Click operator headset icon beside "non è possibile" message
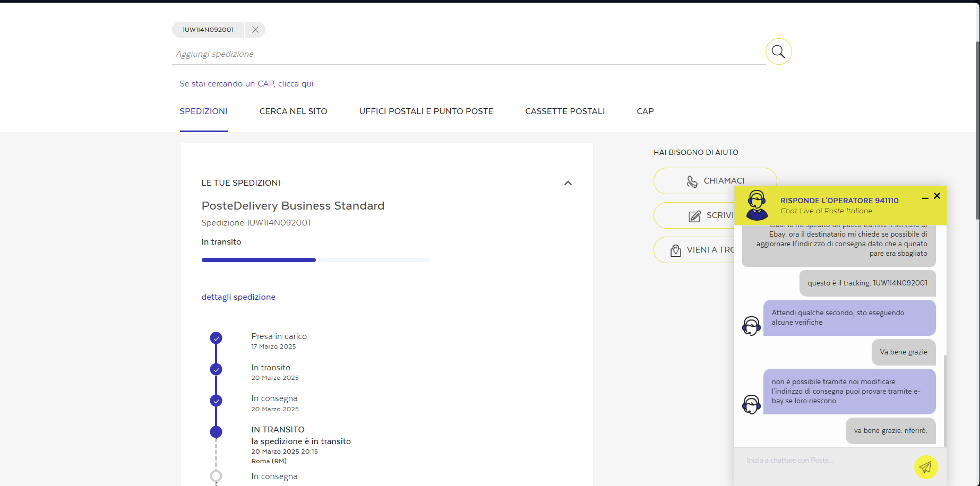 [751, 404]
